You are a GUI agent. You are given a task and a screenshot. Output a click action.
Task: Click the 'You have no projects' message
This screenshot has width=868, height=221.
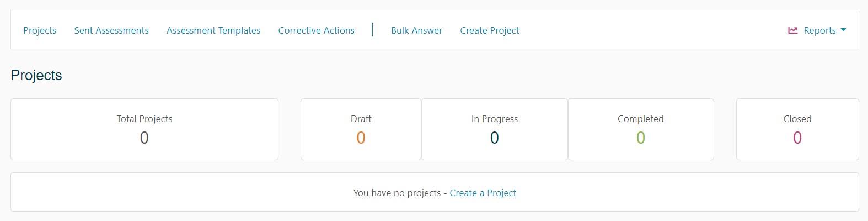(x=397, y=193)
